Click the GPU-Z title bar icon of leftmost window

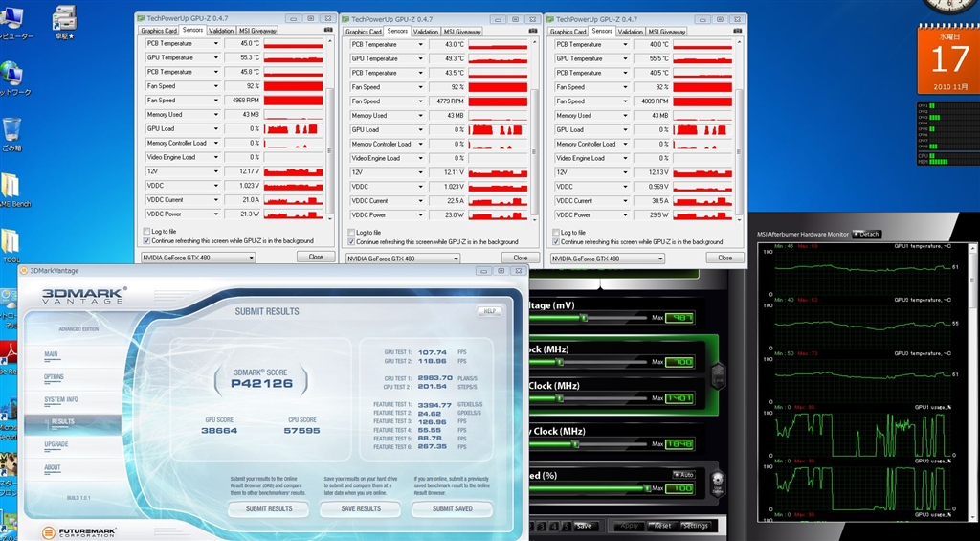click(x=141, y=19)
